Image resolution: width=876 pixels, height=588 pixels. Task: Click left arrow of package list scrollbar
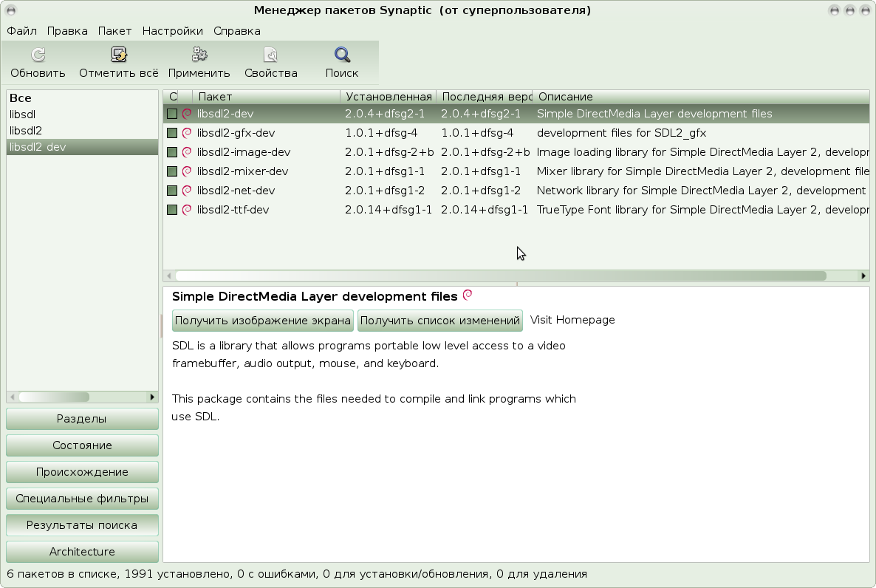[169, 276]
